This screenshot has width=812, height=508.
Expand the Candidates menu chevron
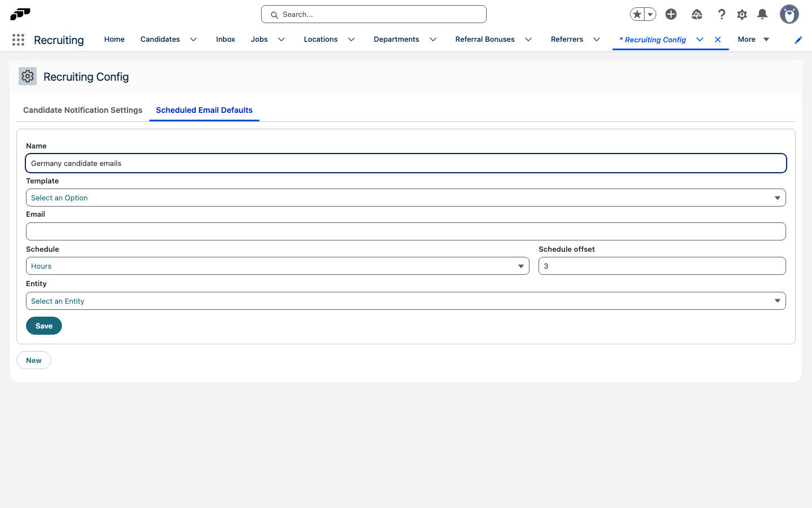click(x=193, y=40)
